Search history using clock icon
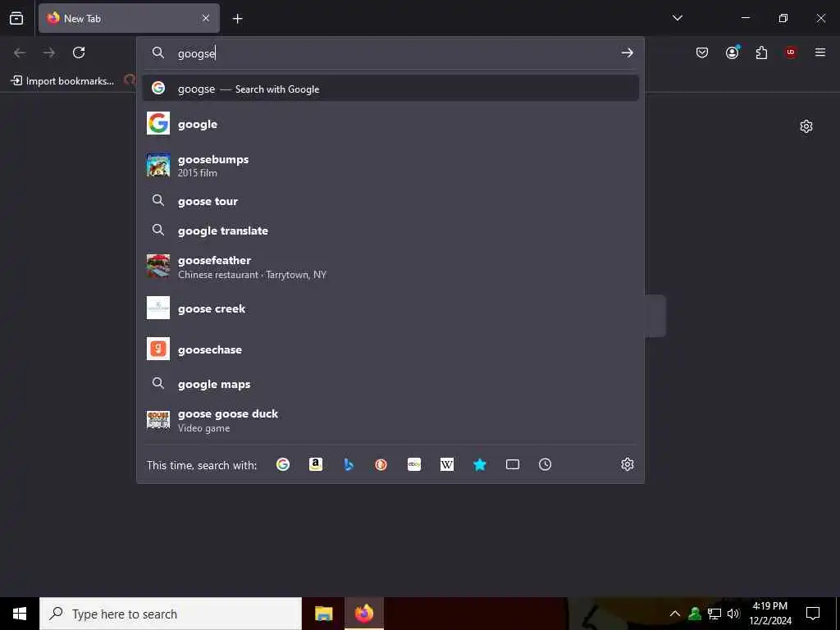The height and width of the screenshot is (630, 840). coord(545,464)
